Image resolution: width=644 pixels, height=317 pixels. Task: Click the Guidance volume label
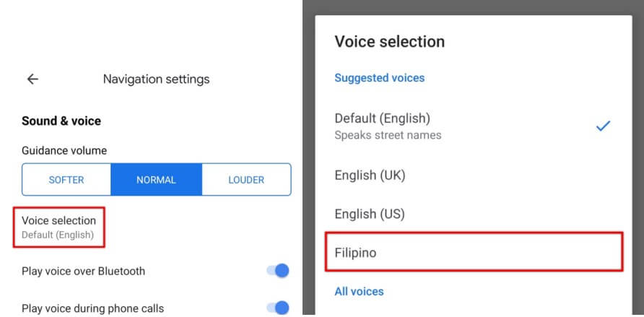[64, 151]
